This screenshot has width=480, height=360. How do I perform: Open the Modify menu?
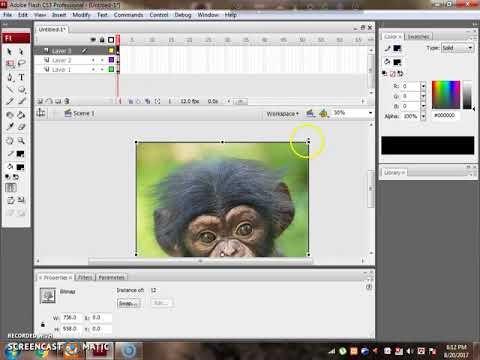81,15
